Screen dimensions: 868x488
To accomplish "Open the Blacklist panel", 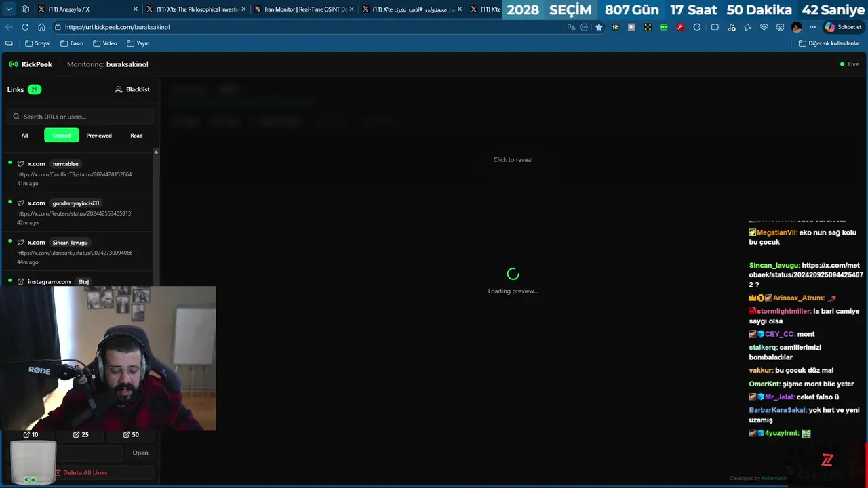I will (133, 89).
